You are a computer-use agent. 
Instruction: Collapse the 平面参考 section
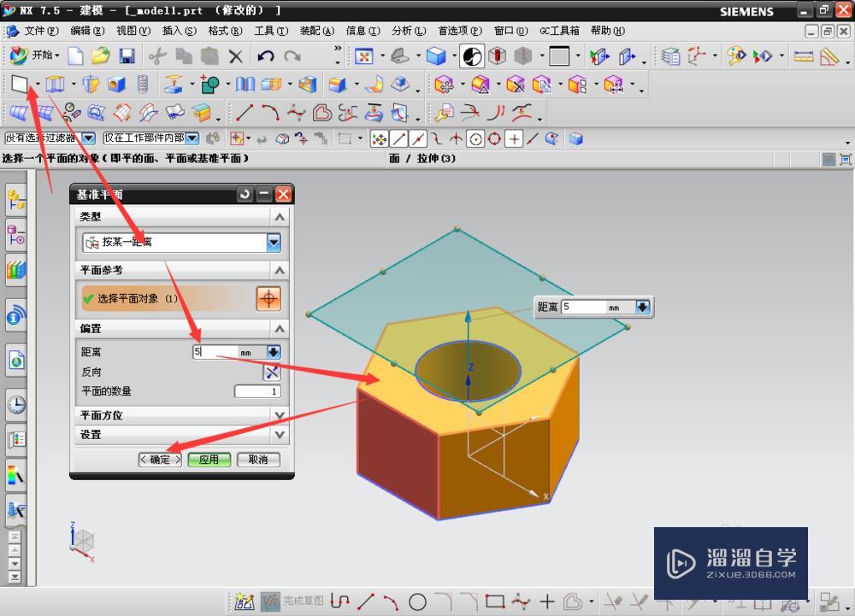(x=280, y=270)
